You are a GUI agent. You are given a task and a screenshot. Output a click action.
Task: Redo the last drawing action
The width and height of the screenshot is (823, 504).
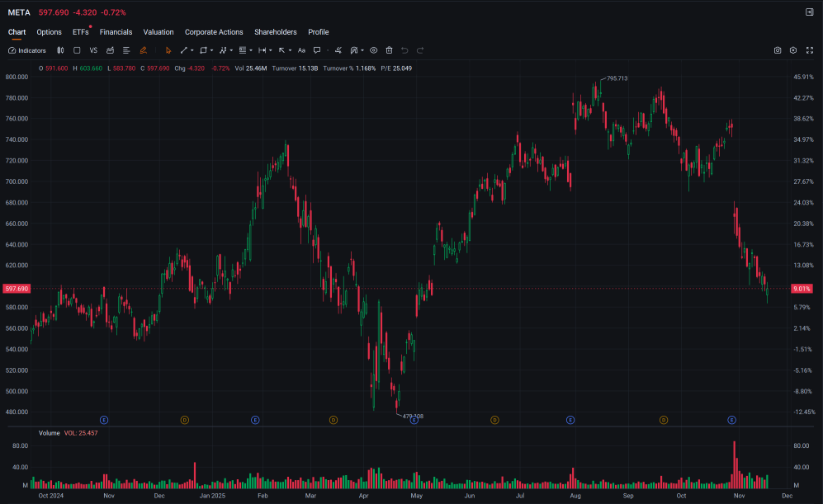coord(420,50)
